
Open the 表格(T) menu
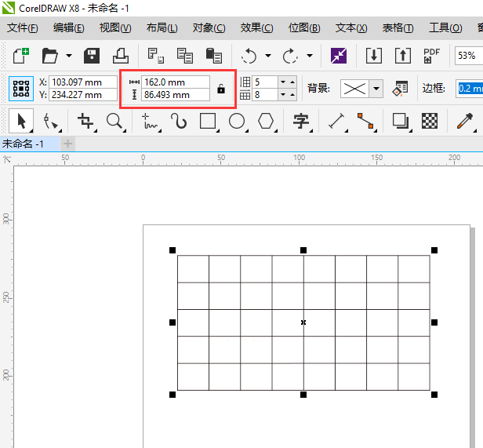pos(398,28)
